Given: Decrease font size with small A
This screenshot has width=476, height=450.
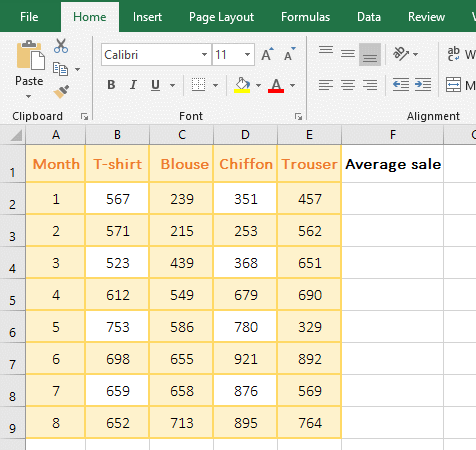Looking at the screenshot, I should pos(289,54).
